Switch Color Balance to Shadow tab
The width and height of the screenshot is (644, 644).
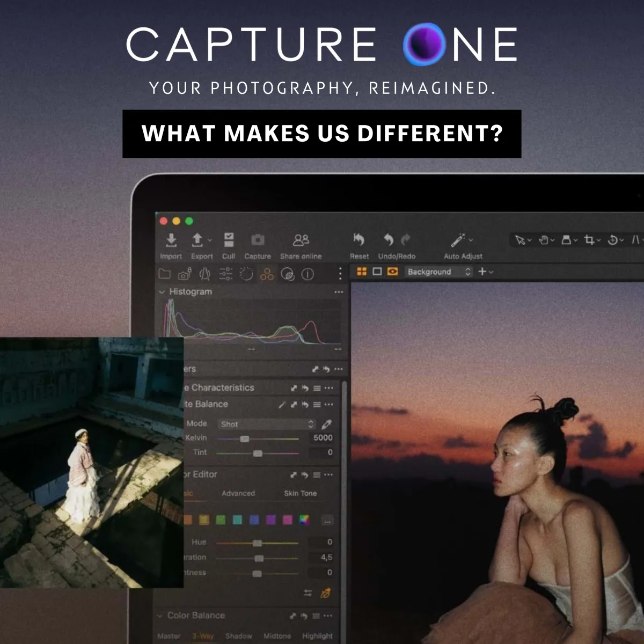(239, 636)
